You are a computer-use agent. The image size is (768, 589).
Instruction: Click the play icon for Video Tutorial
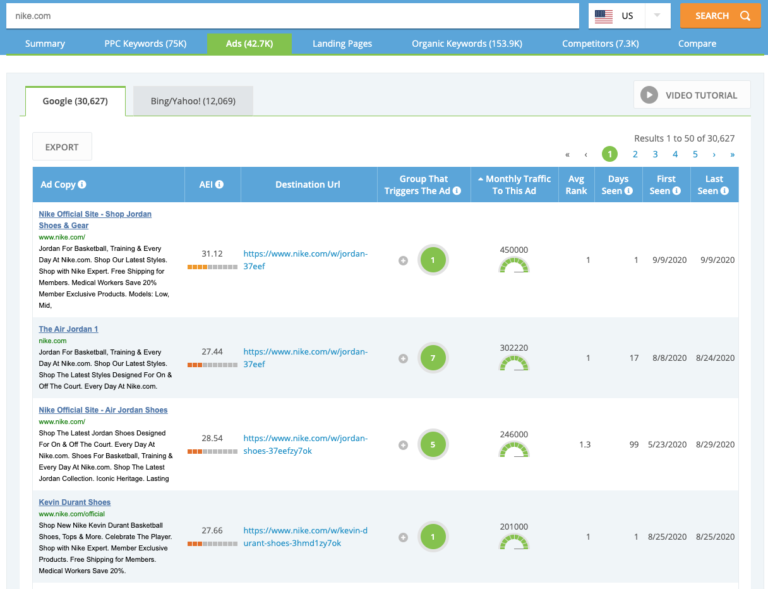(649, 95)
